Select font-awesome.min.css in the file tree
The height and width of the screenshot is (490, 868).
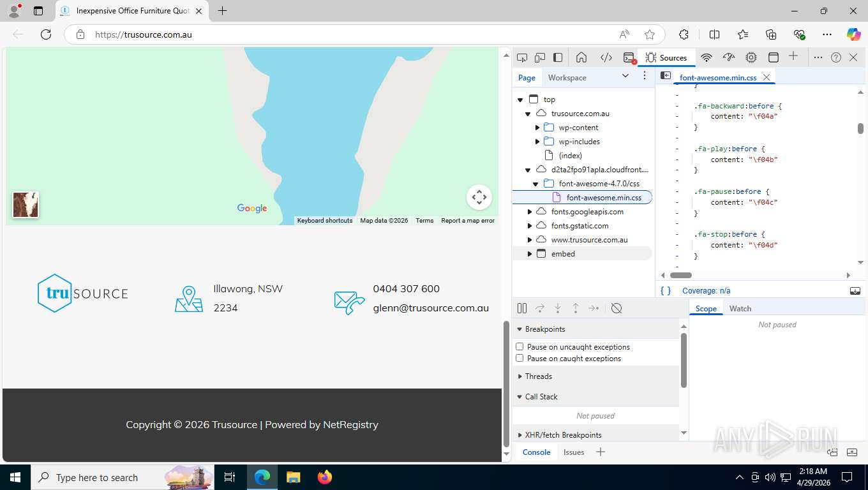click(604, 198)
